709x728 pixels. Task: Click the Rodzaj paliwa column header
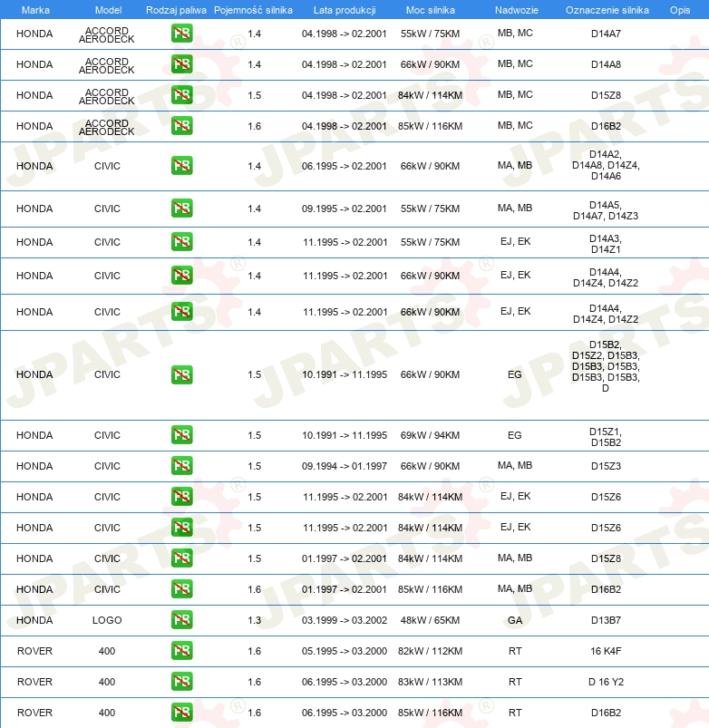tap(177, 9)
